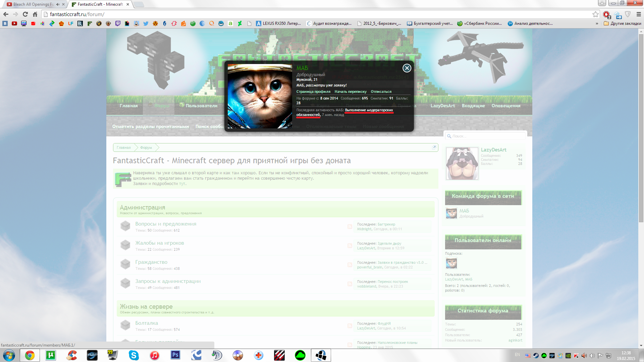Open latest thread Наполеоновские планы
Image resolution: width=644 pixels, height=362 pixels.
tap(397, 343)
